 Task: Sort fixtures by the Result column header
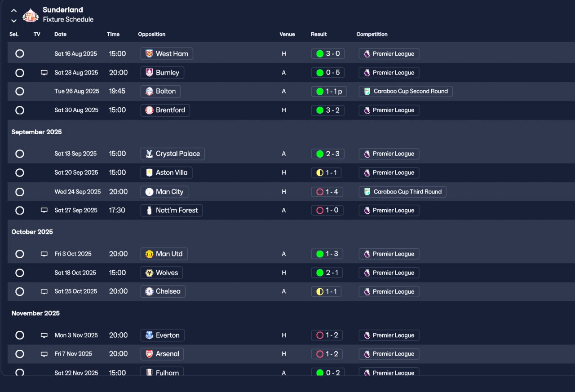[x=319, y=34]
